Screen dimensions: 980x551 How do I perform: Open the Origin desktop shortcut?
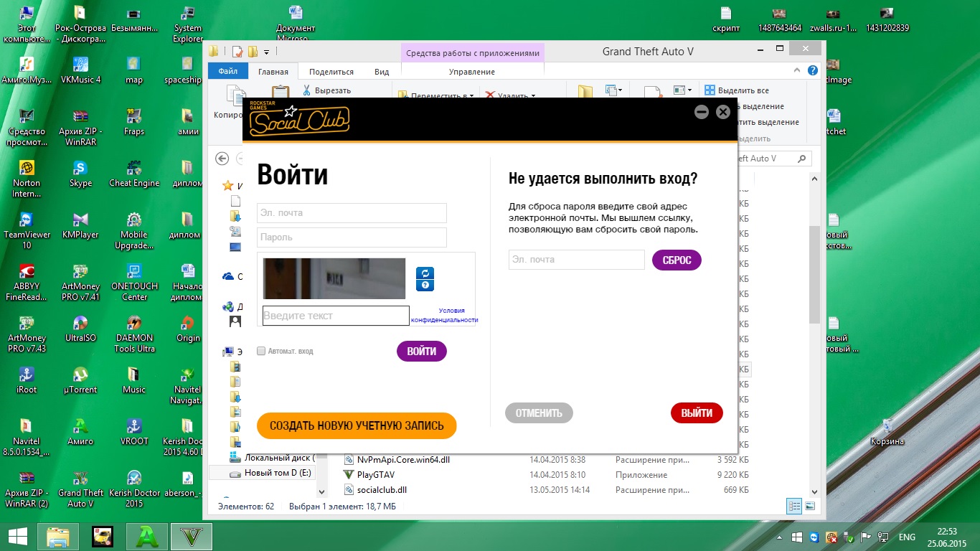click(x=187, y=327)
